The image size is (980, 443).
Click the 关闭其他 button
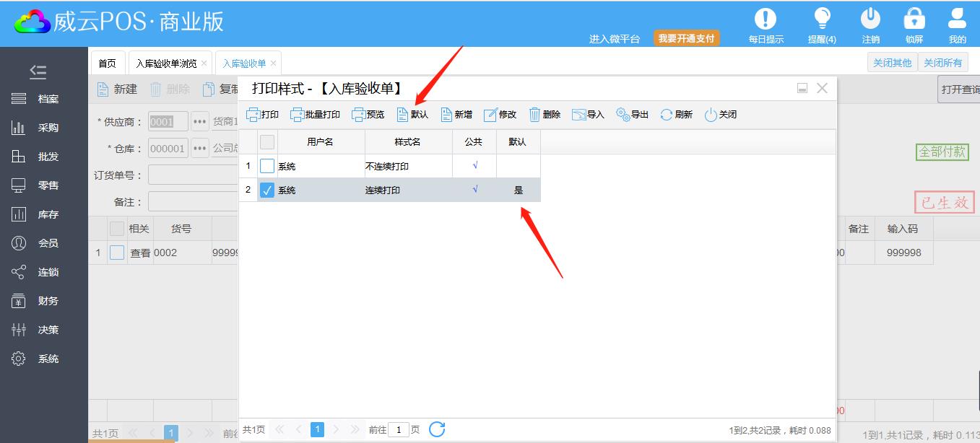(x=893, y=63)
